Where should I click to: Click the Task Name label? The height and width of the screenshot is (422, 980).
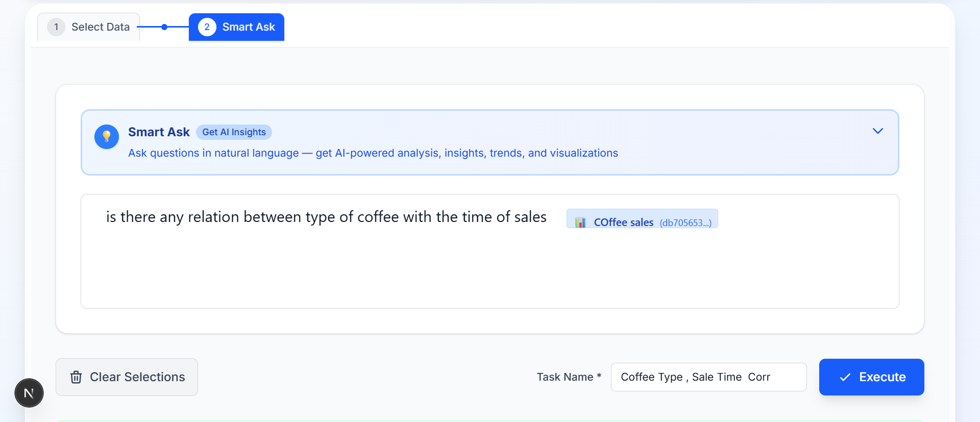click(565, 377)
